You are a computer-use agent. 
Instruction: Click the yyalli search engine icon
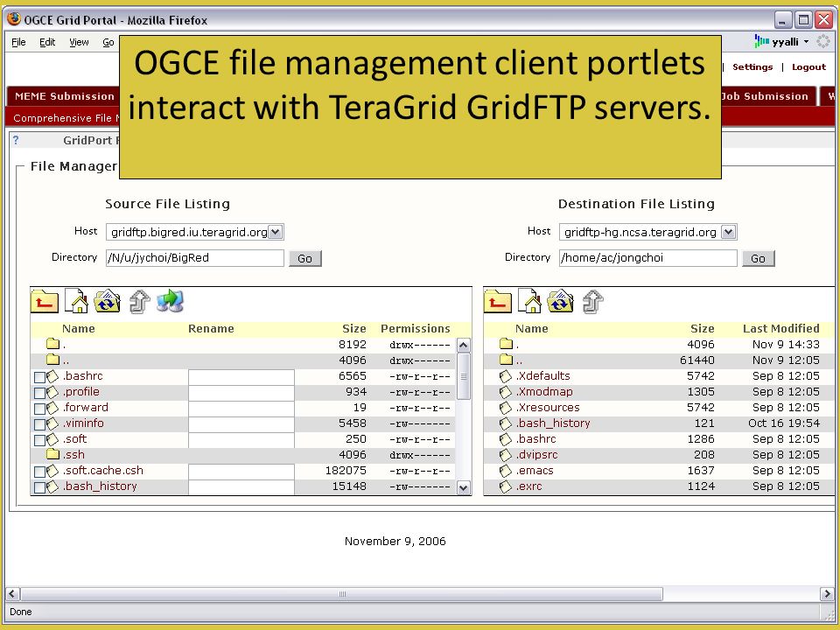[x=762, y=41]
